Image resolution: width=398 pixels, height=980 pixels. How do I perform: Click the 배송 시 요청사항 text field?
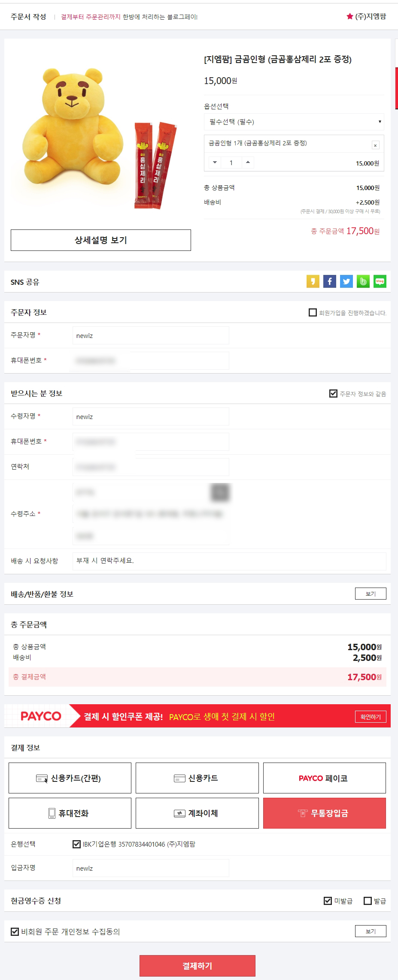(229, 561)
